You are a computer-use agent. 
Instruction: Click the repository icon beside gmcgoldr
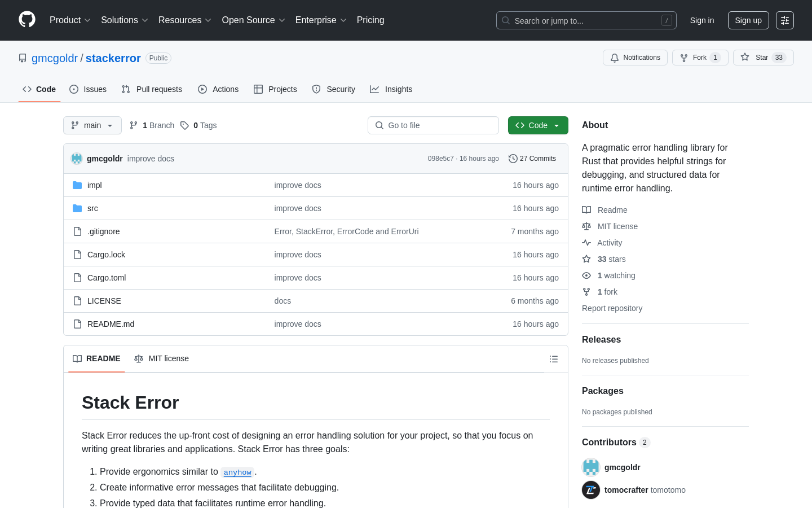click(x=23, y=58)
